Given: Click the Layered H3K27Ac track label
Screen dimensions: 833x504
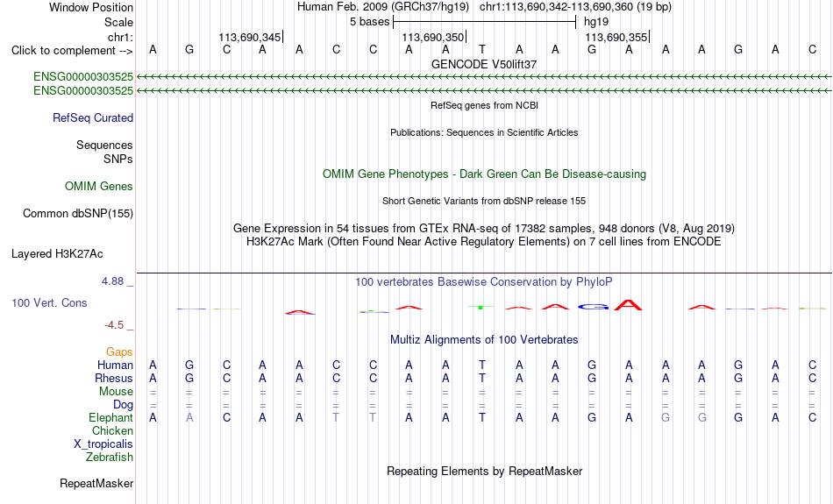Looking at the screenshot, I should tap(57, 254).
